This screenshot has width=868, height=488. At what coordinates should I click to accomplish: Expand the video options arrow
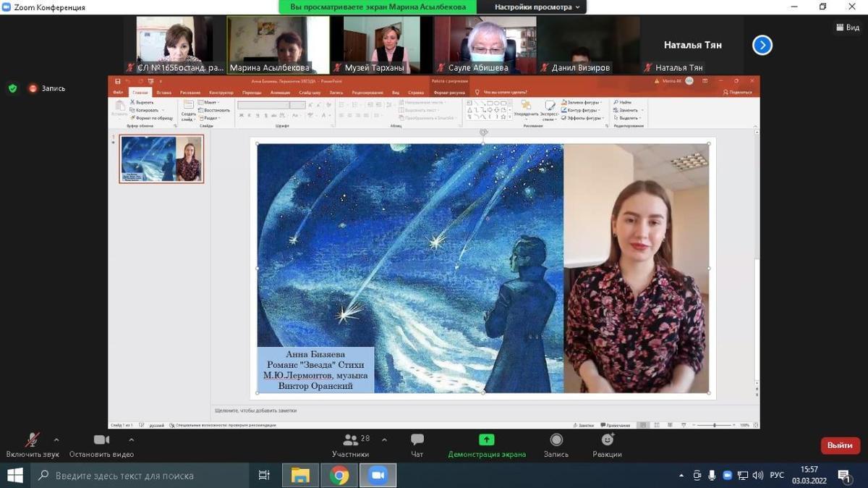[131, 439]
